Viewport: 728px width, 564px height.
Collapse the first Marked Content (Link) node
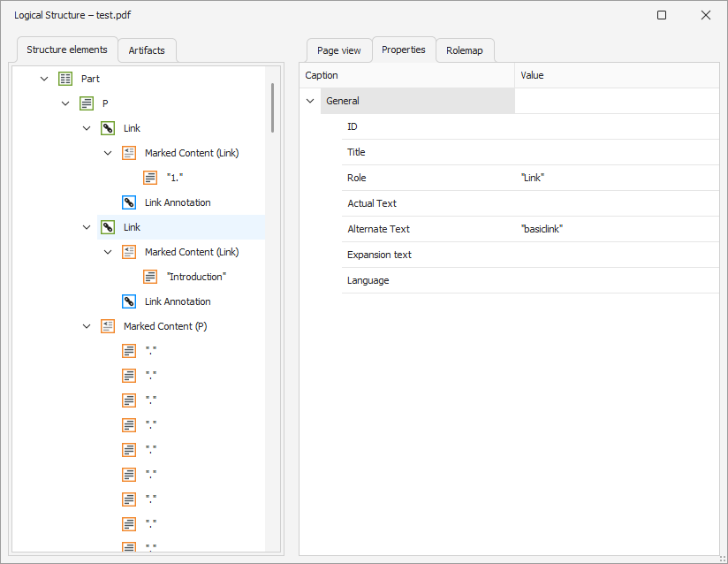[x=108, y=153]
